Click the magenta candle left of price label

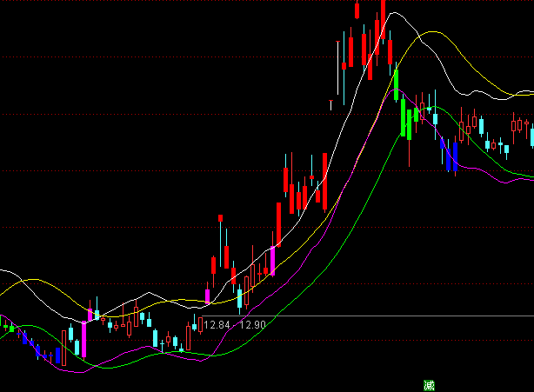click(207, 296)
